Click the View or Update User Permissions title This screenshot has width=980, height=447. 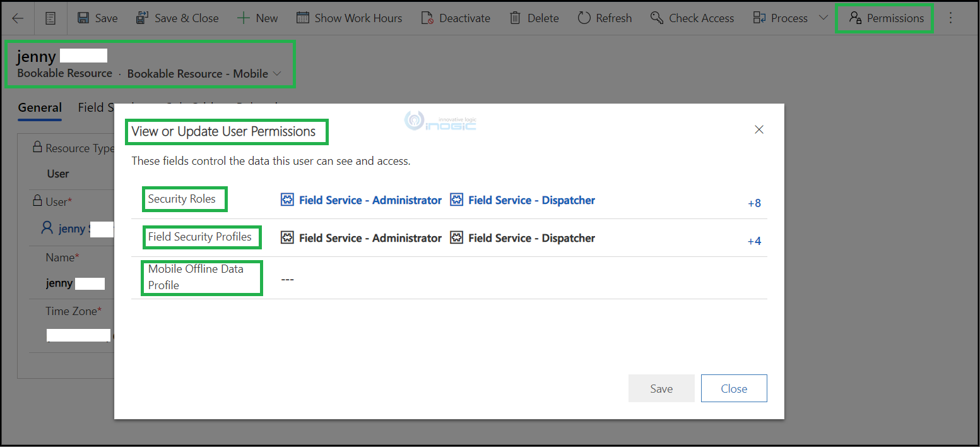coord(223,131)
